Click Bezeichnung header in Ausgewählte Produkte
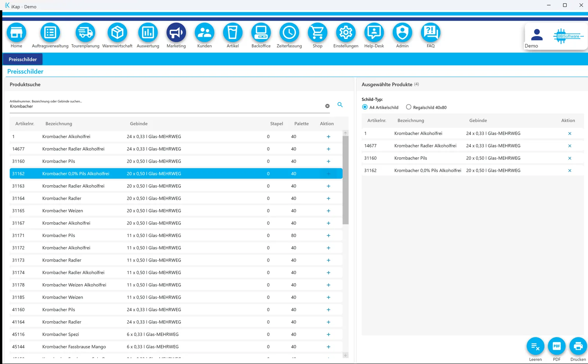This screenshot has height=364, width=588. tap(410, 120)
